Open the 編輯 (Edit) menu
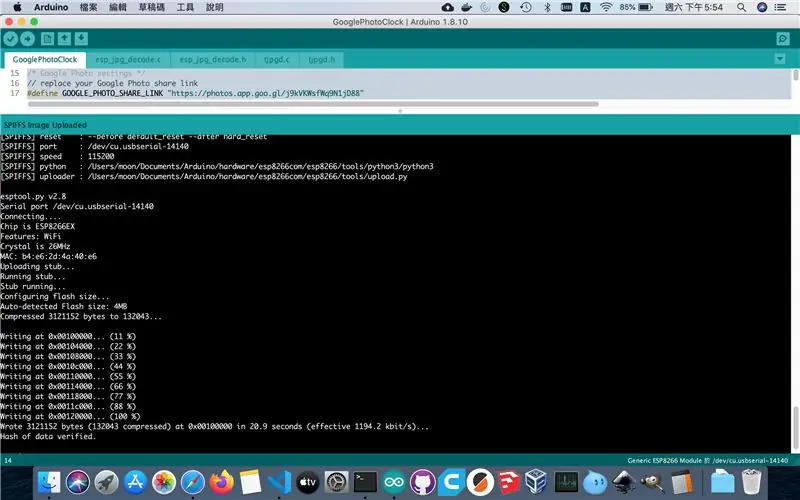800x500 pixels. pos(118,7)
